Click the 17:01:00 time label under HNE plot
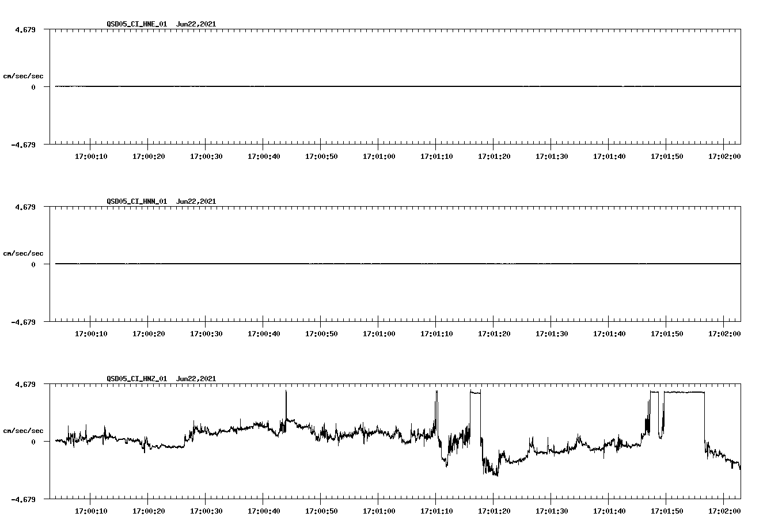This screenshot has width=782, height=532. pyautogui.click(x=379, y=157)
